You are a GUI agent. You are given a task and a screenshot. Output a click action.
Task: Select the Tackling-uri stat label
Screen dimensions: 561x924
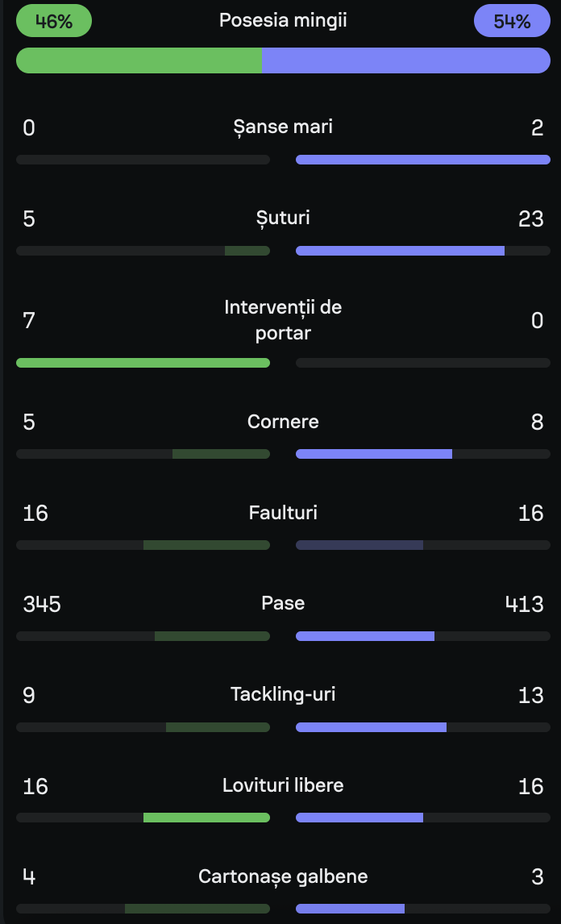(x=283, y=694)
